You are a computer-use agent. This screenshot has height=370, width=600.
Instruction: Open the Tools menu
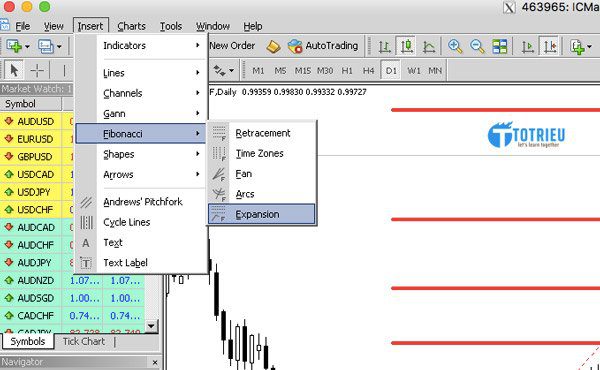tap(171, 26)
